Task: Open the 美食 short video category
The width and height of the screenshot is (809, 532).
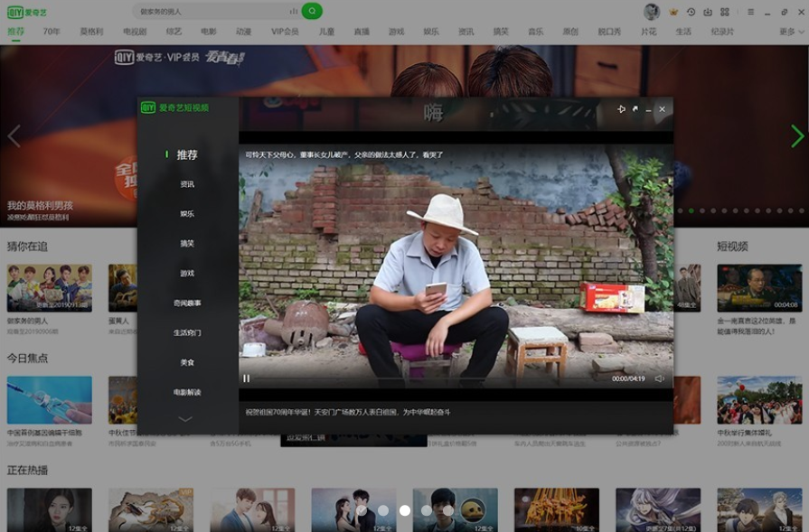Action: (187, 362)
